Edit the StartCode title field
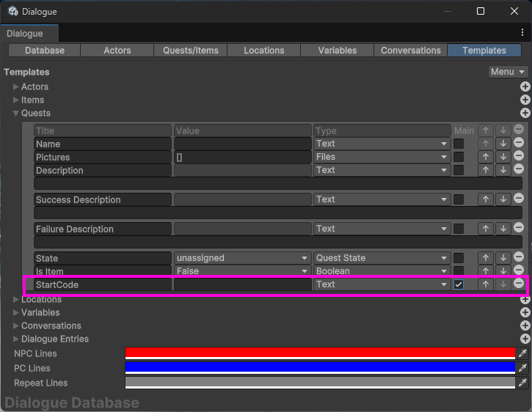This screenshot has height=412, width=532. click(103, 284)
